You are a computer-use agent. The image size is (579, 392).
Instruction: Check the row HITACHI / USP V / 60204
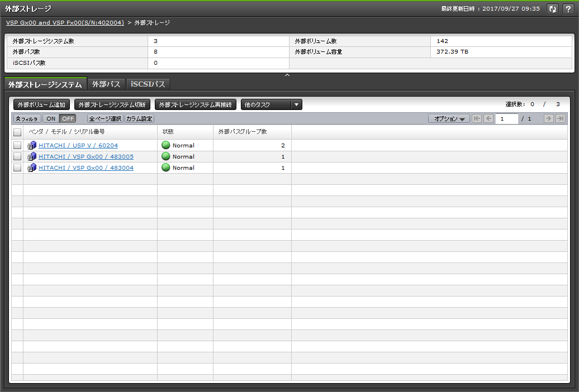17,145
